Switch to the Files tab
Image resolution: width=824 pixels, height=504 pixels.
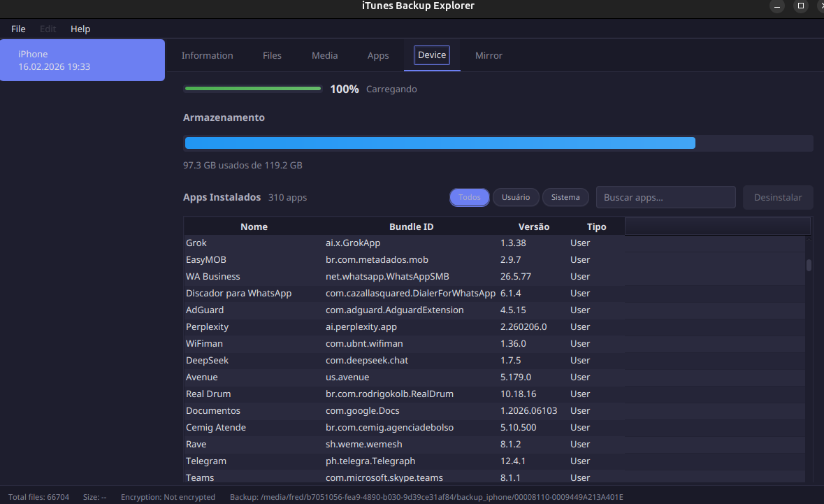pos(272,55)
